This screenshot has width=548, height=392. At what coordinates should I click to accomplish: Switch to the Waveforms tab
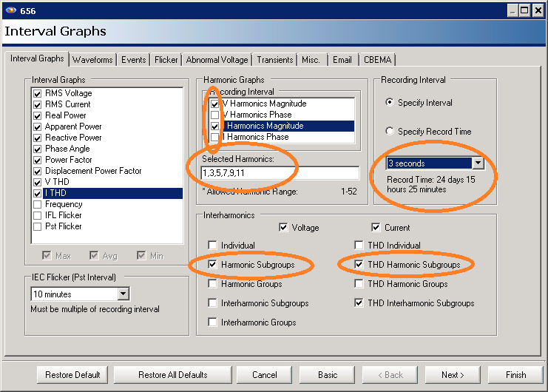point(92,60)
